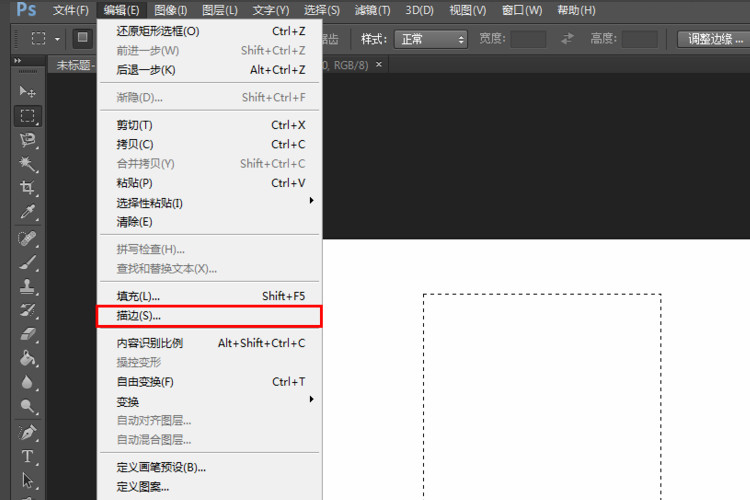Switch to the 未标题 document tab
Viewport: 750px width, 500px height.
point(75,65)
